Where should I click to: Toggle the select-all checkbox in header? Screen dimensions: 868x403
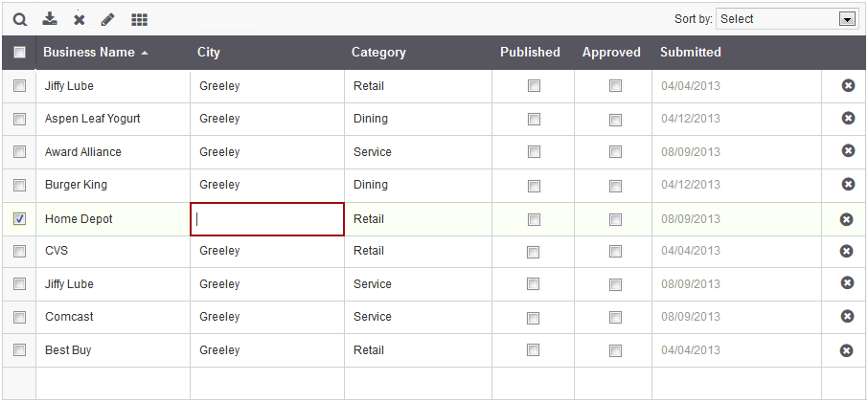pyautogui.click(x=19, y=53)
